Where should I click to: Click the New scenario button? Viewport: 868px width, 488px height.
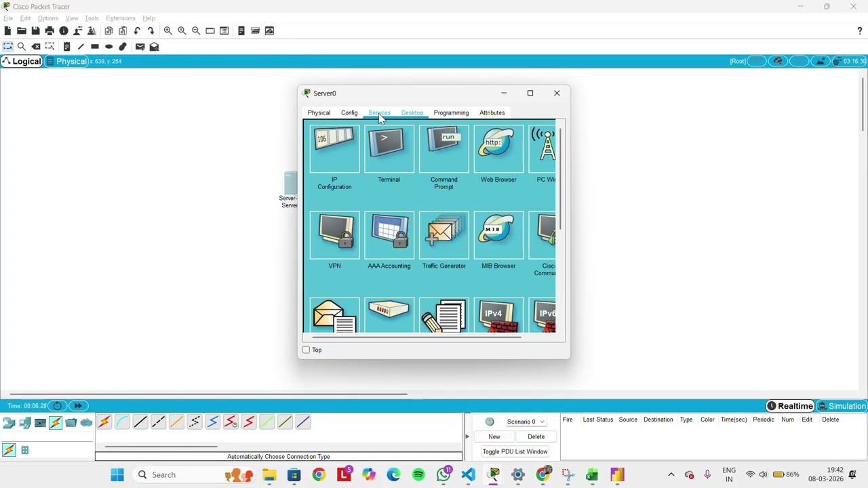pos(494,436)
